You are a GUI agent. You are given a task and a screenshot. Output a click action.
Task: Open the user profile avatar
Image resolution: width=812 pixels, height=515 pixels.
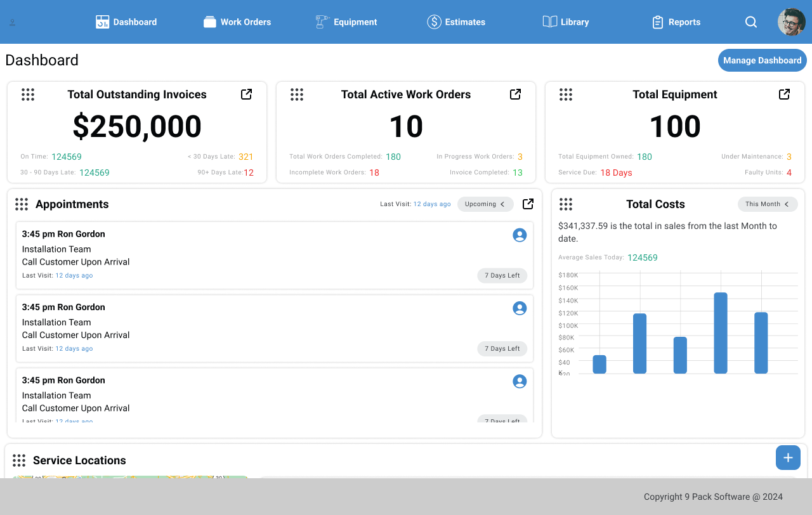pos(791,22)
